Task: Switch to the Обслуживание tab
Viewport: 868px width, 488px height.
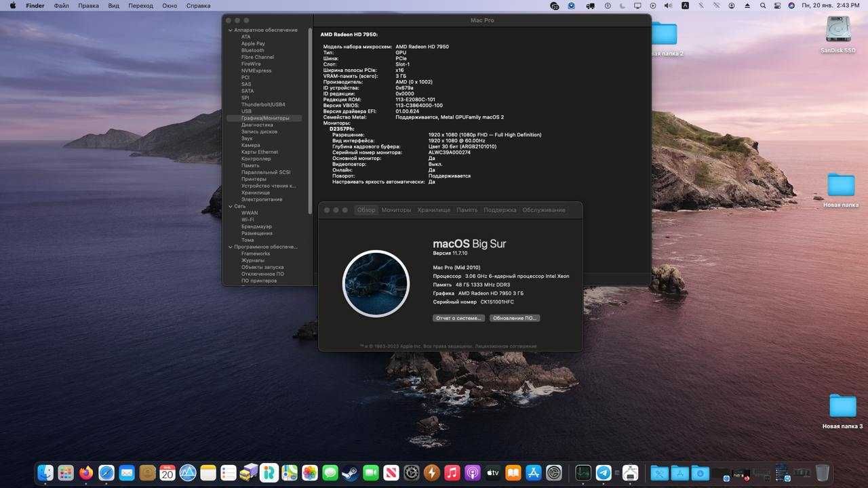Action: tap(544, 210)
